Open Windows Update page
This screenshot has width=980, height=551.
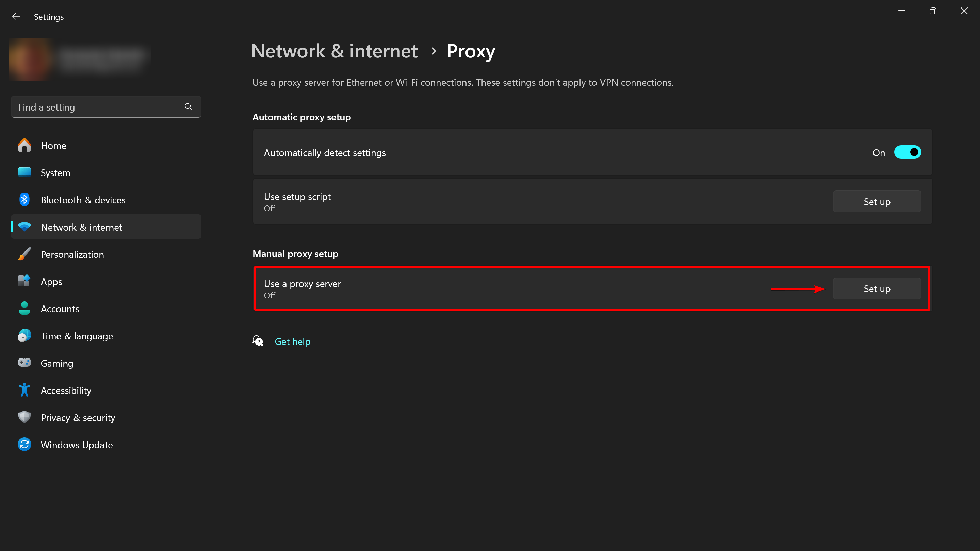[x=106, y=445]
